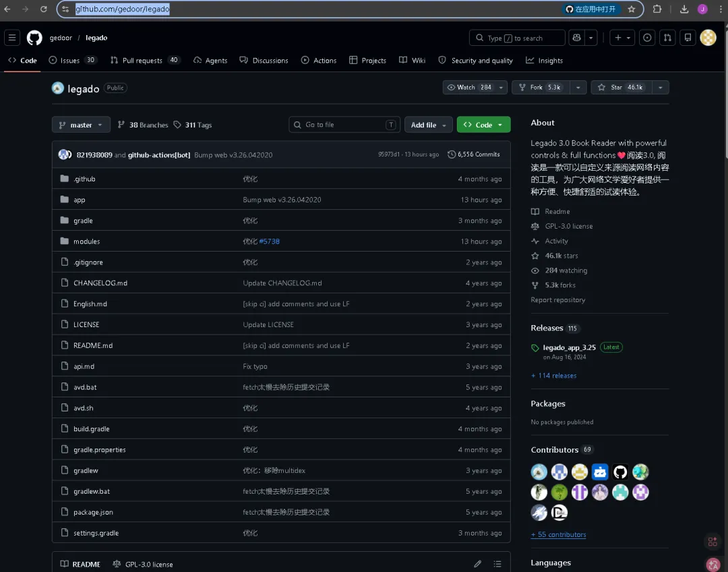Open the Wiki tab
The width and height of the screenshot is (728, 572).
413,61
